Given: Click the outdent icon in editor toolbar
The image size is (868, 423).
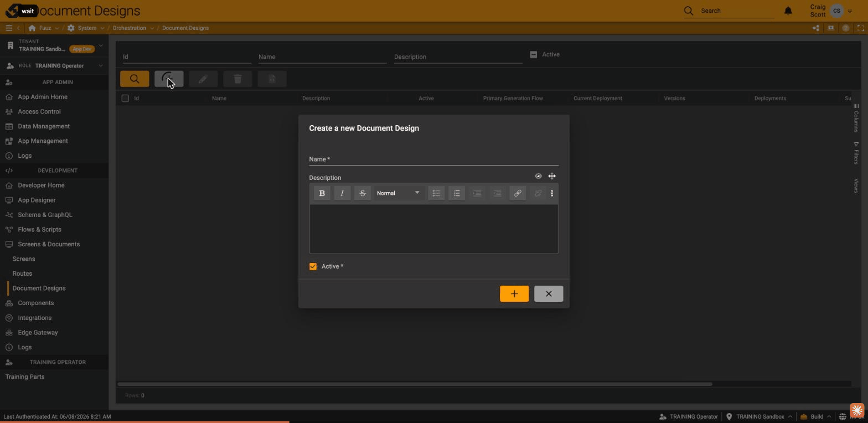Looking at the screenshot, I should [497, 193].
